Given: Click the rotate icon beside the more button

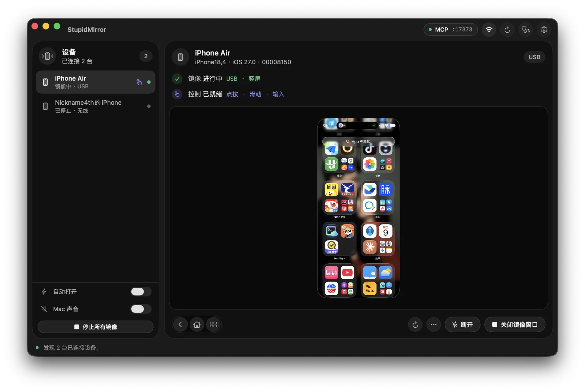Looking at the screenshot, I should (415, 325).
